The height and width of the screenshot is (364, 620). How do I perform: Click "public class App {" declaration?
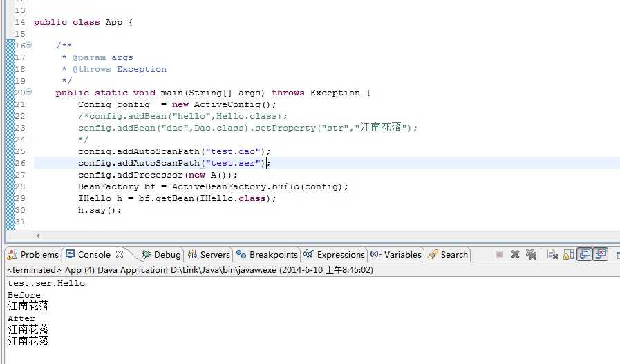point(83,22)
